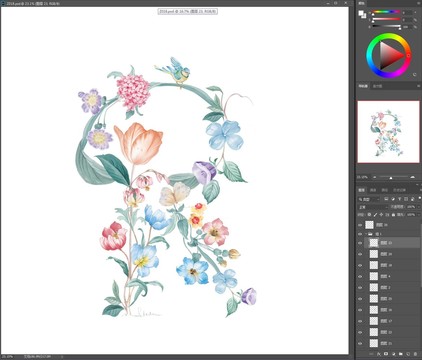This screenshot has width=422, height=360.
Task: Open the fill 填充 dropdown arrow
Action: tap(418, 215)
